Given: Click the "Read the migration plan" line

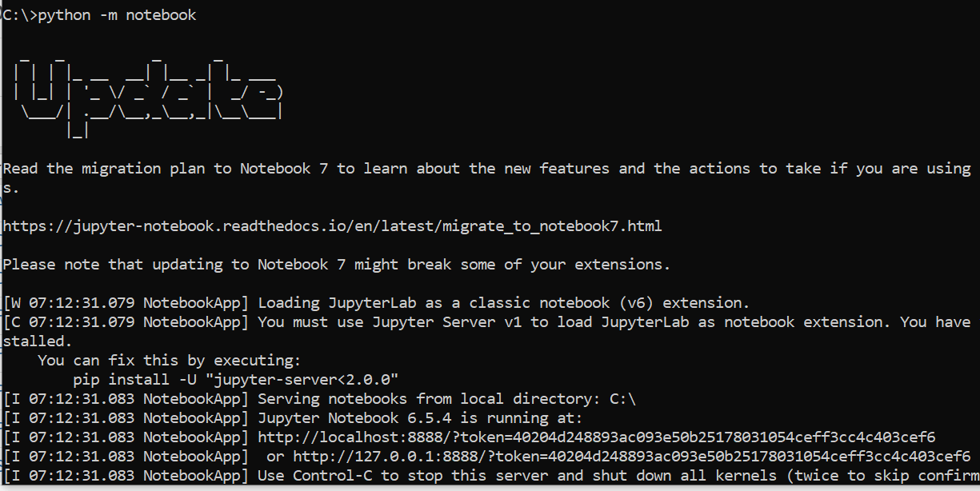Looking at the screenshot, I should click(486, 169).
